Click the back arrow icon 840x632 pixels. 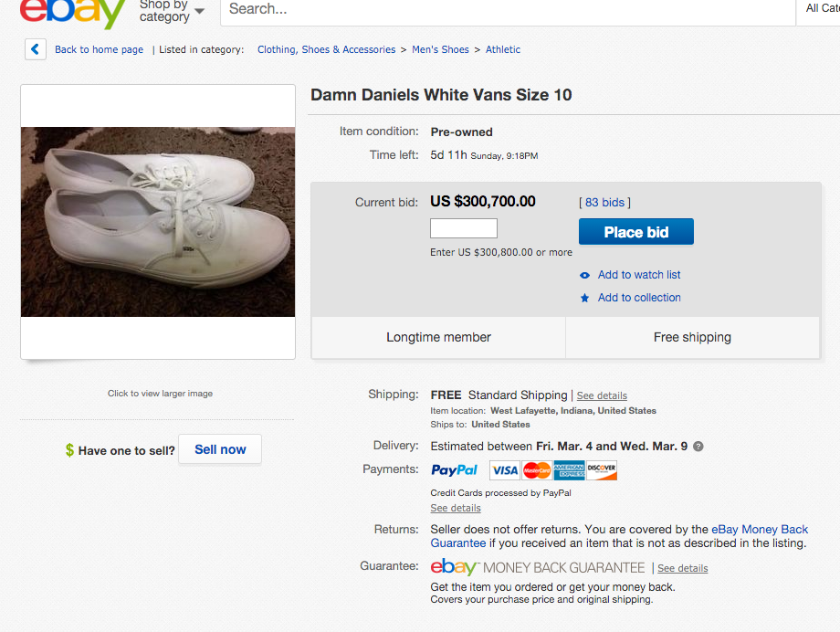tap(36, 49)
